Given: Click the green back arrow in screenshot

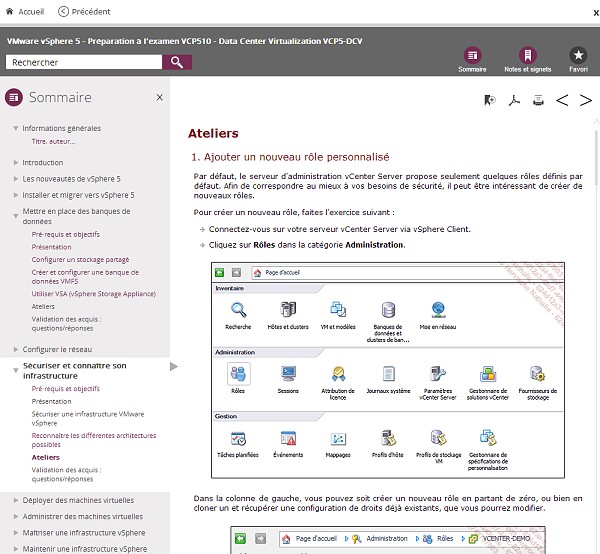Looking at the screenshot, I should point(220,272).
